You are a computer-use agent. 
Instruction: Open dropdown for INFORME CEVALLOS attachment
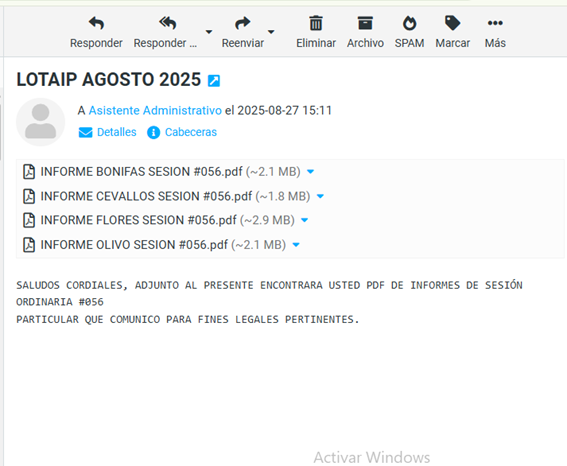tap(320, 196)
